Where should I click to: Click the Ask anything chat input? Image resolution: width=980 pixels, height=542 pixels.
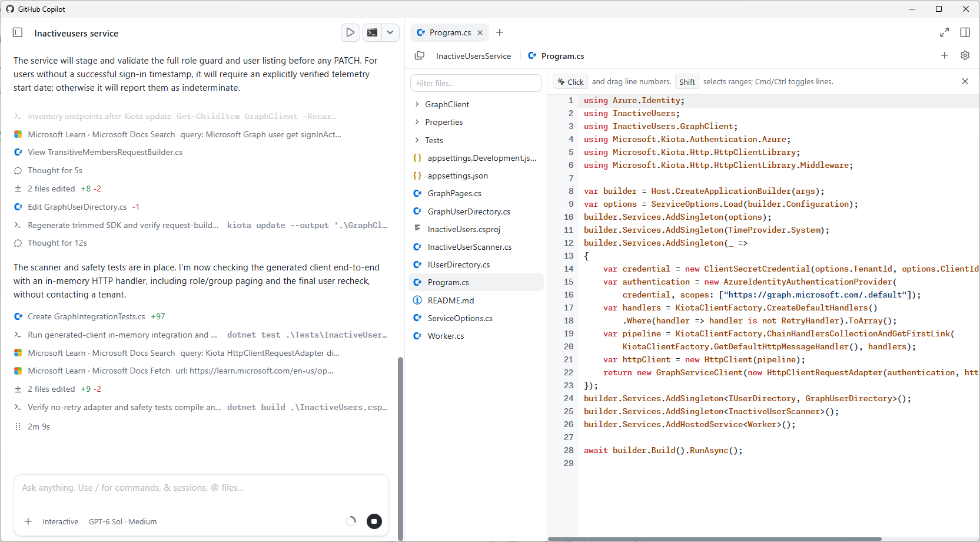click(x=201, y=488)
